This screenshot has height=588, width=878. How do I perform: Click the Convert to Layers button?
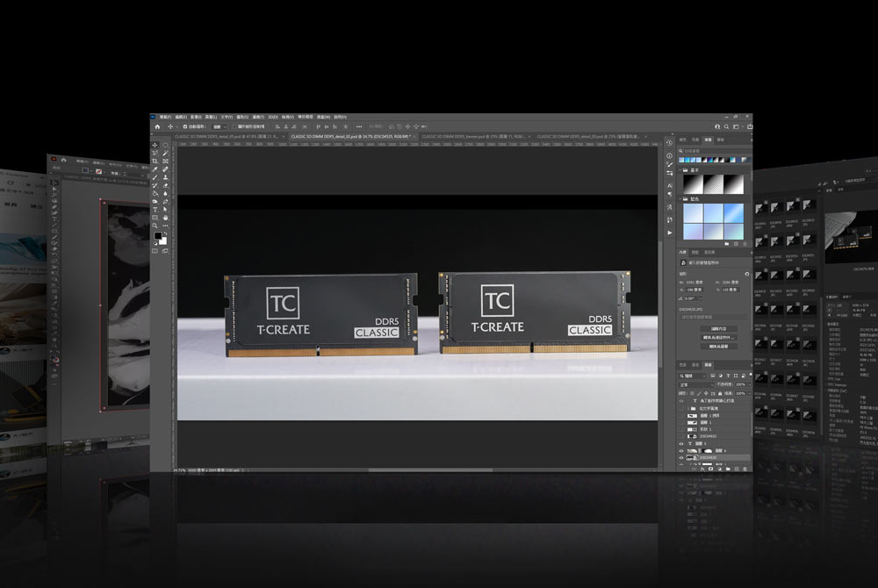718,346
